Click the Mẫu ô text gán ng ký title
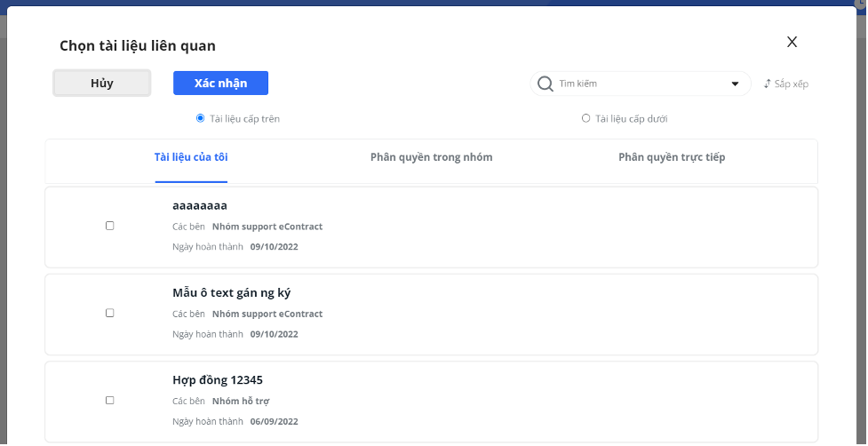This screenshot has height=446, width=868. (x=231, y=293)
